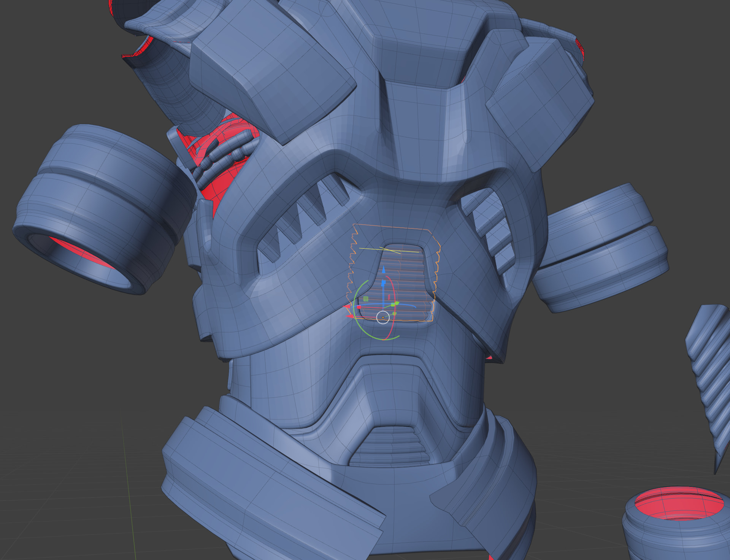Click the red X-axis scale cube handle
The image size is (730, 560).
(359, 307)
